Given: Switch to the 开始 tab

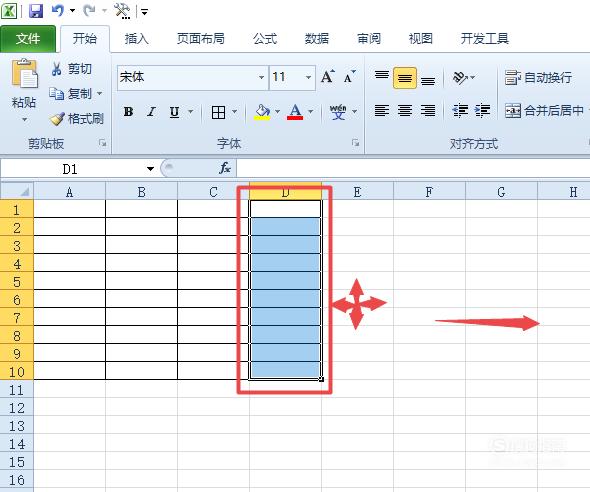Looking at the screenshot, I should [x=85, y=38].
